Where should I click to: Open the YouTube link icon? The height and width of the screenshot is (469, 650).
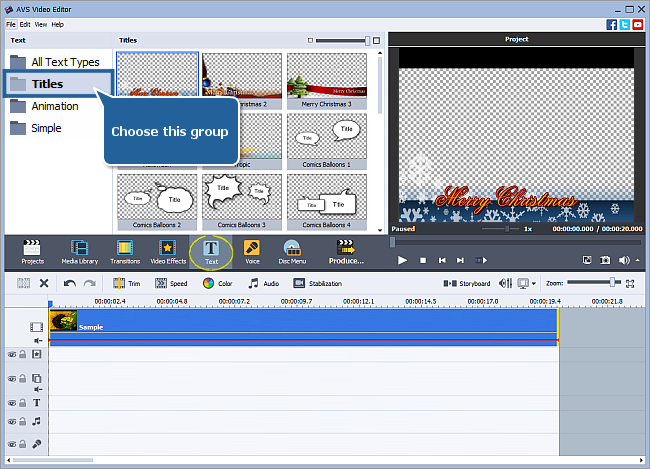pos(638,24)
